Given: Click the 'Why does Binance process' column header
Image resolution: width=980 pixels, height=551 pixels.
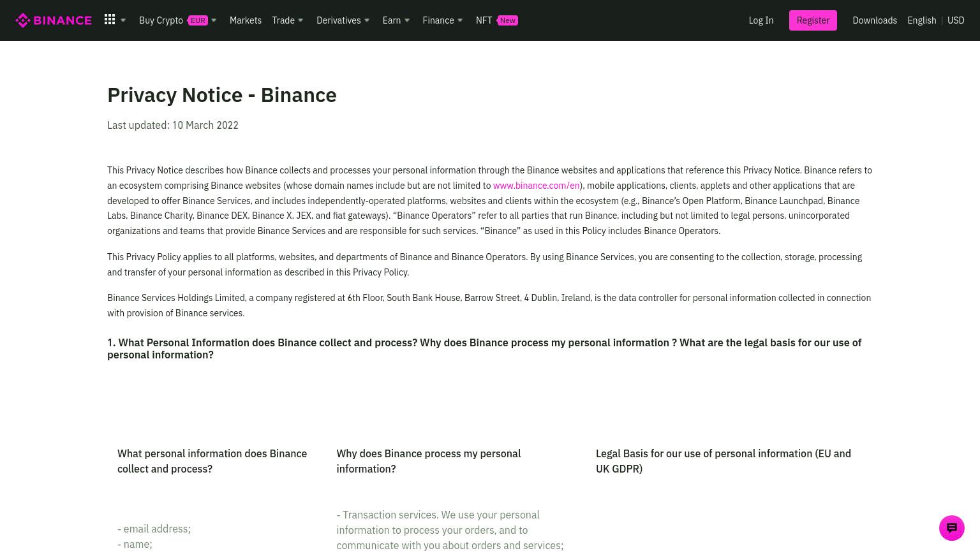Looking at the screenshot, I should coord(429,461).
